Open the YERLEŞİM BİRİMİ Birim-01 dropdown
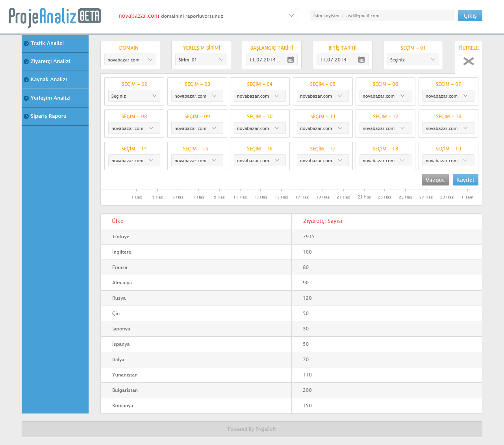Image resolution: width=504 pixels, height=445 pixels. 201,60
